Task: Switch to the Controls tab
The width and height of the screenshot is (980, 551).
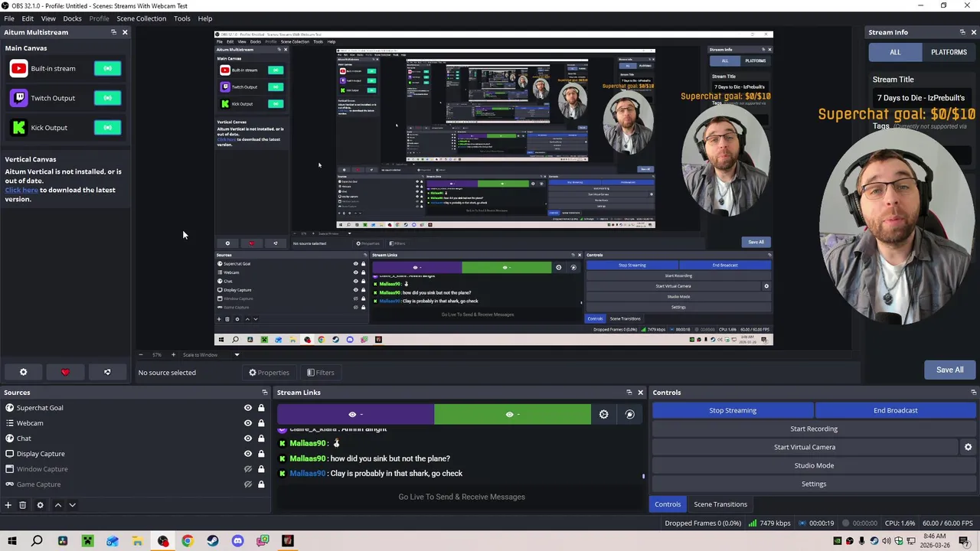Action: pyautogui.click(x=668, y=504)
